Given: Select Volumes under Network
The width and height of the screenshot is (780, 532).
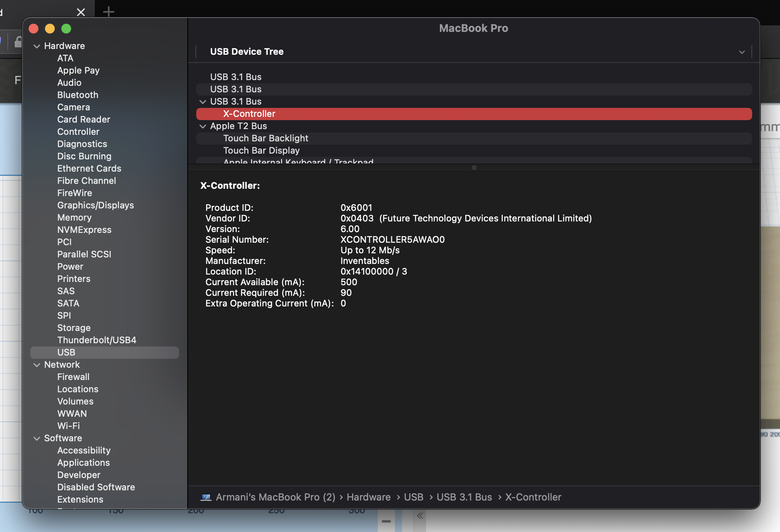Looking at the screenshot, I should click(75, 402).
